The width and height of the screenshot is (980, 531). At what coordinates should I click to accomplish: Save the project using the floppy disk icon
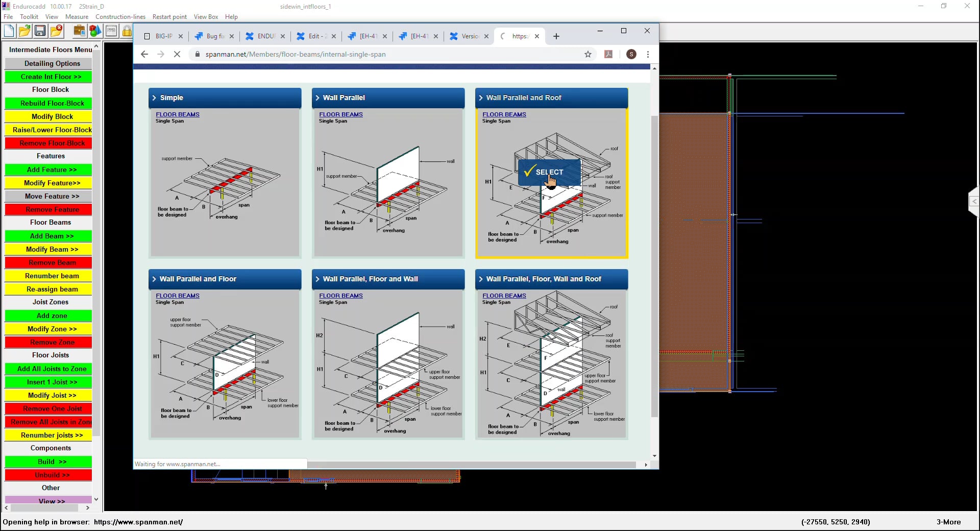coord(40,31)
